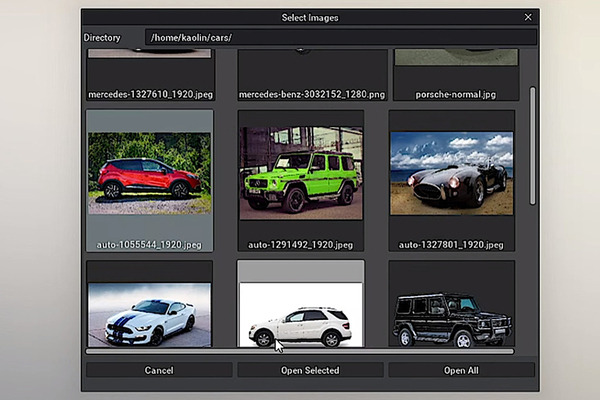Click the mercedes-1327610_1920.jpeg file label

[149, 94]
